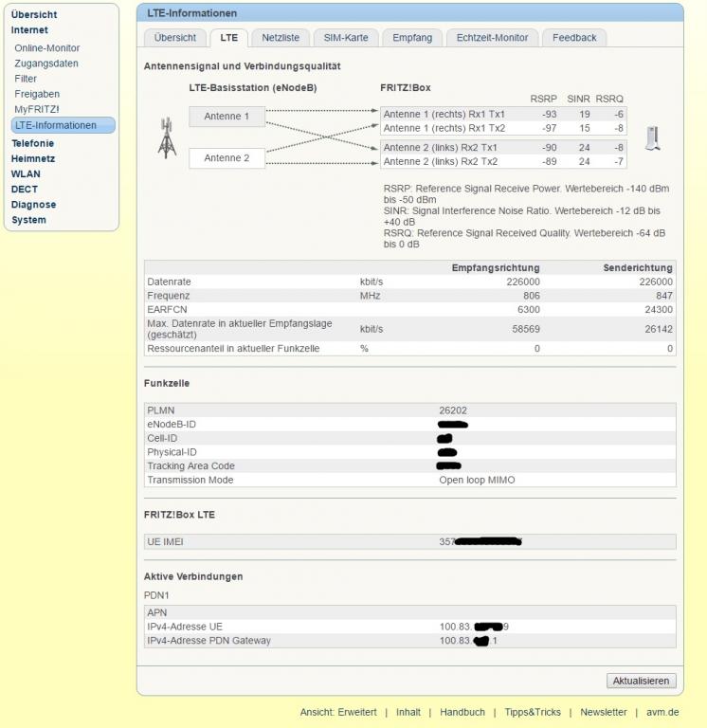Click the Tracking Area Code label
This screenshot has height=728, width=707.
click(190, 466)
